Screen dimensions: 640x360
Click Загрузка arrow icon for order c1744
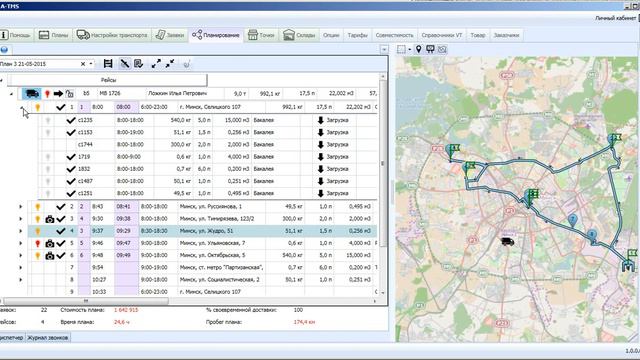(x=320, y=144)
